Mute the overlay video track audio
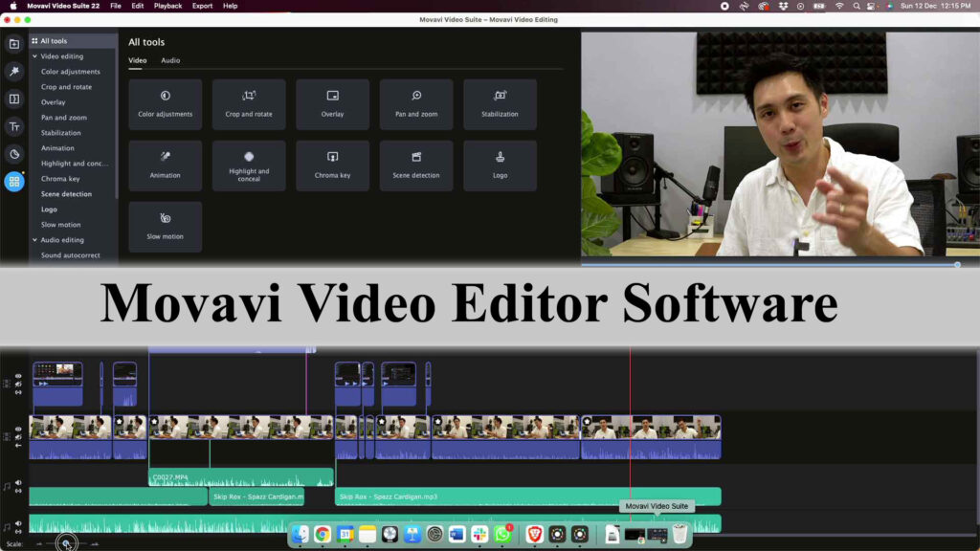Screen dimensions: 980x551 click(x=18, y=385)
